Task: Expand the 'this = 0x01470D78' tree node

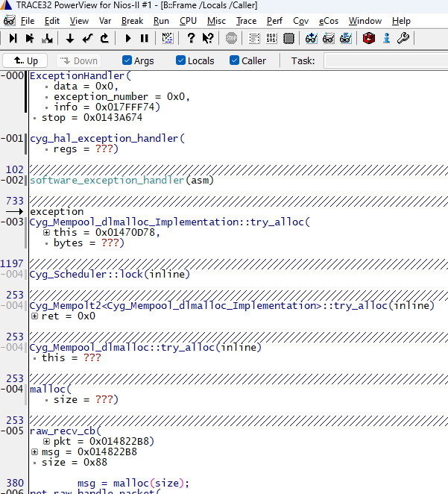Action: (46, 233)
